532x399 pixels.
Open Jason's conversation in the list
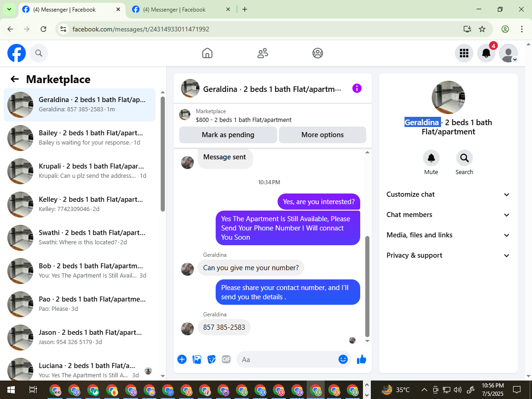[x=80, y=337]
